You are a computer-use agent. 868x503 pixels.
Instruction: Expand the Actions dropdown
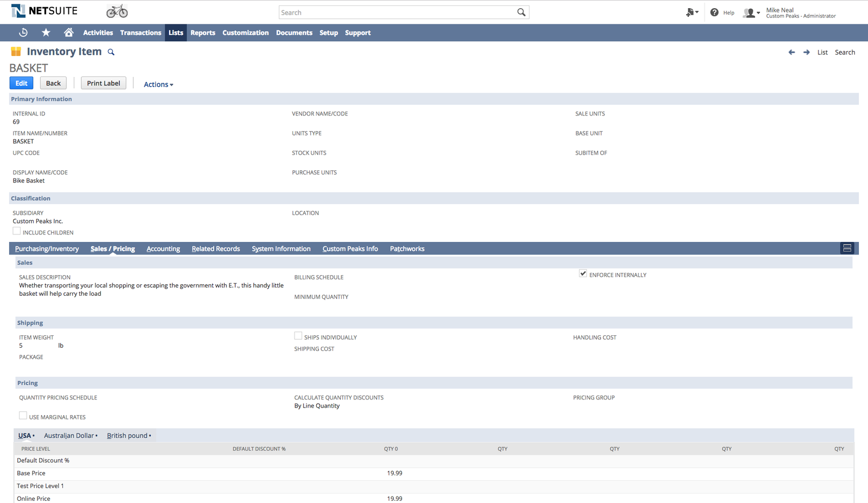[x=158, y=84]
